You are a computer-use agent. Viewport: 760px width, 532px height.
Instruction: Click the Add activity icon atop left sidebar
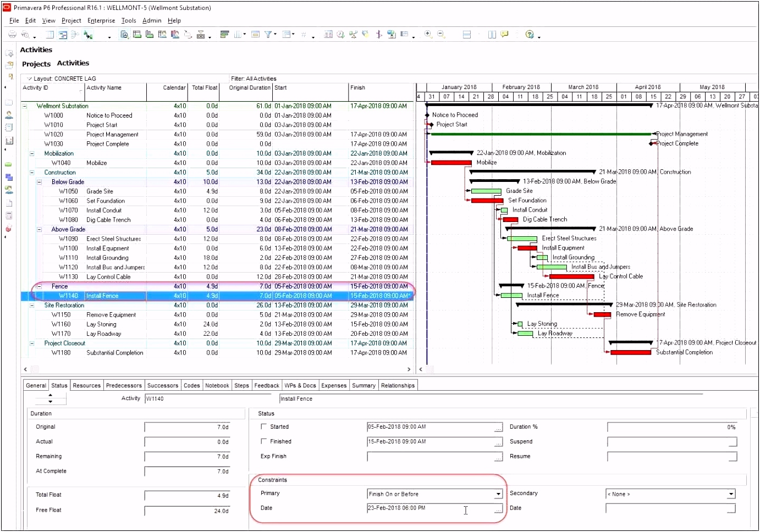pos(9,53)
